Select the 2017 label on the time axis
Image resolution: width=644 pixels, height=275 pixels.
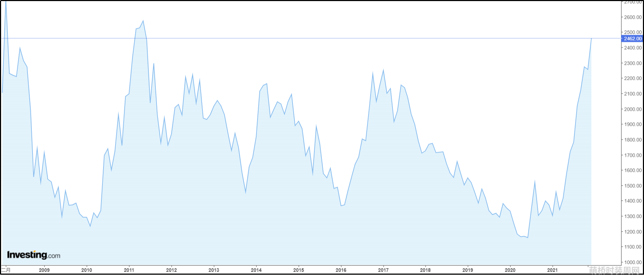click(x=383, y=270)
